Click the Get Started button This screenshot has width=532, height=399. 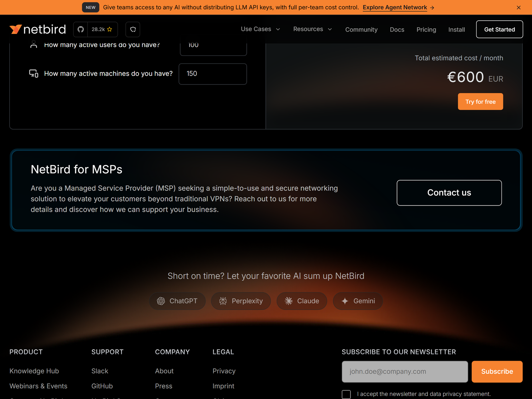[x=499, y=29]
